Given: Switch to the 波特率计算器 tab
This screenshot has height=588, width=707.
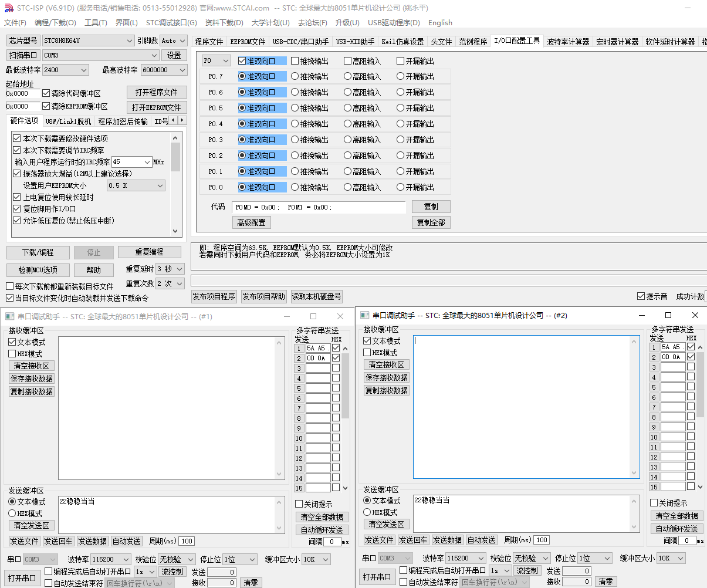Looking at the screenshot, I should coord(567,42).
